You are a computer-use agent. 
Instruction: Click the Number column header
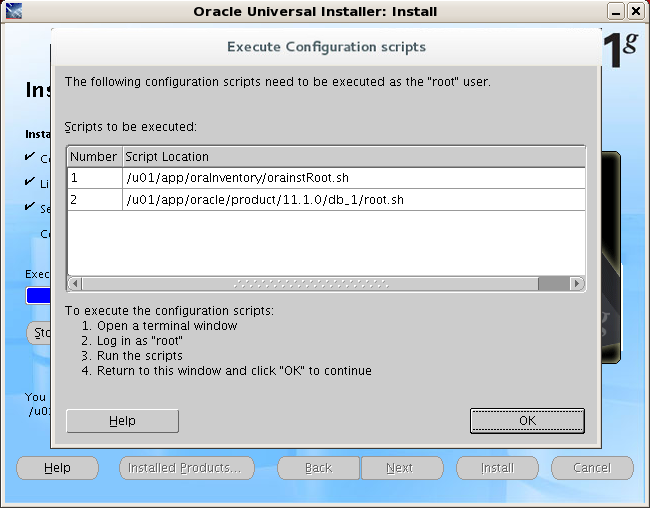tap(94, 157)
